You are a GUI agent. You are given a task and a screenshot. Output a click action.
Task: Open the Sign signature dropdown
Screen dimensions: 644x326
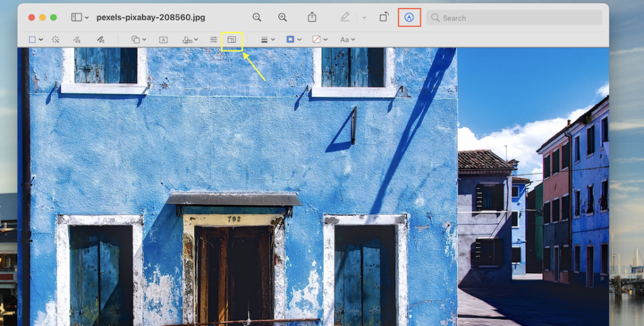(x=189, y=40)
